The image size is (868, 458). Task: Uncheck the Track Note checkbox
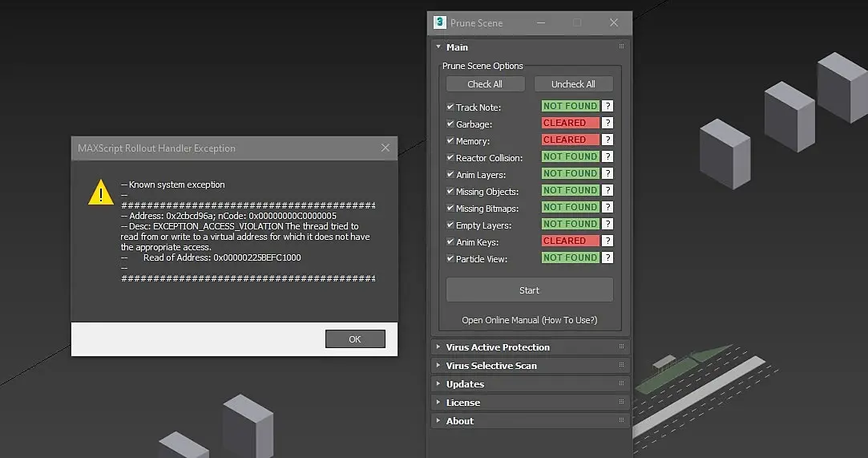(x=450, y=107)
